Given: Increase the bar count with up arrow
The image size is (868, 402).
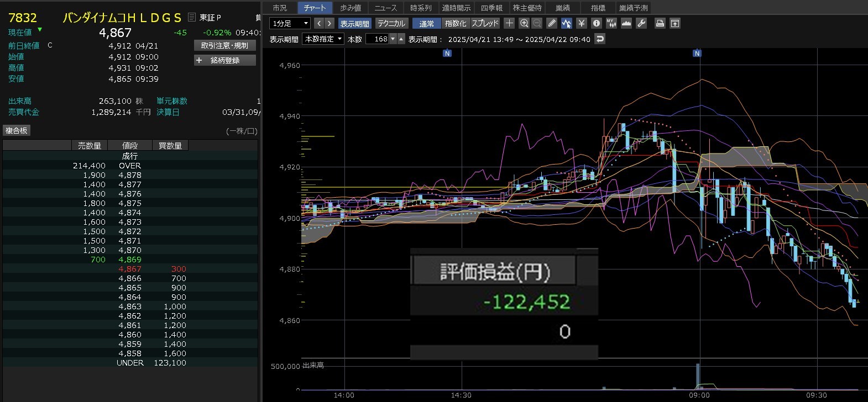Looking at the screenshot, I should pyautogui.click(x=401, y=39).
